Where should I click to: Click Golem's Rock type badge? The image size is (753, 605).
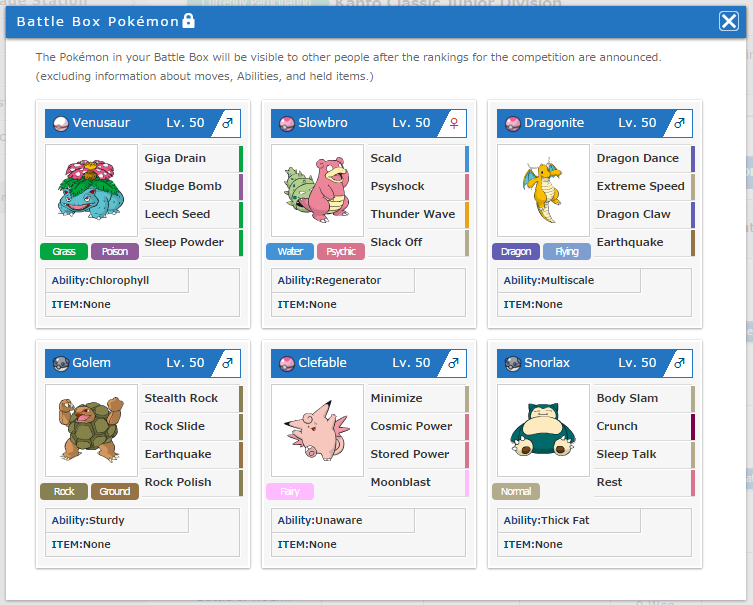[x=64, y=491]
